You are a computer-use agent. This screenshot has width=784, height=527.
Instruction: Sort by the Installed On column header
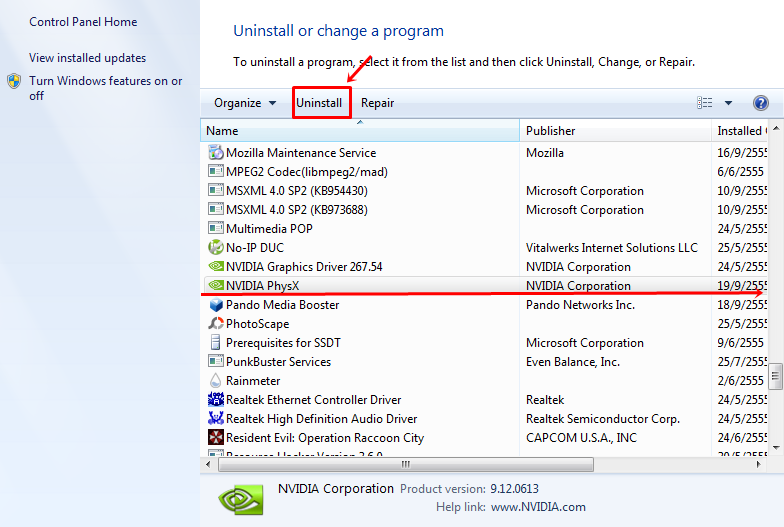(x=740, y=130)
